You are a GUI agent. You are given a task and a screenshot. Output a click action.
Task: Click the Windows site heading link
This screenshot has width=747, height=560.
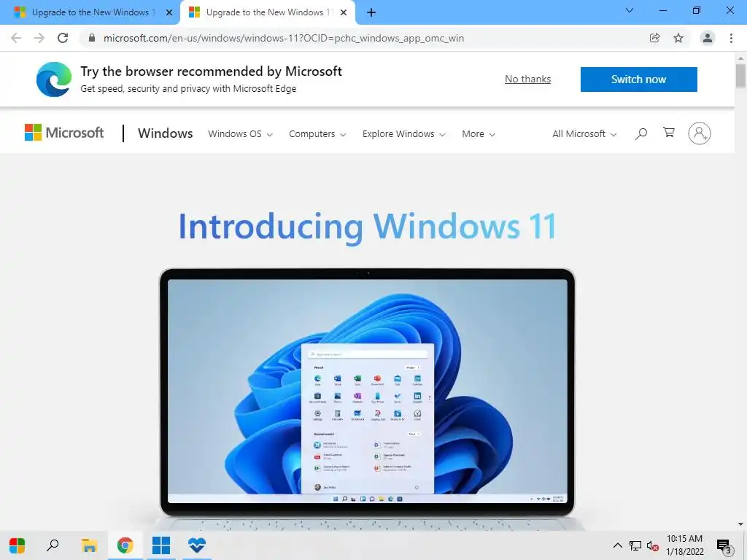[x=165, y=133]
